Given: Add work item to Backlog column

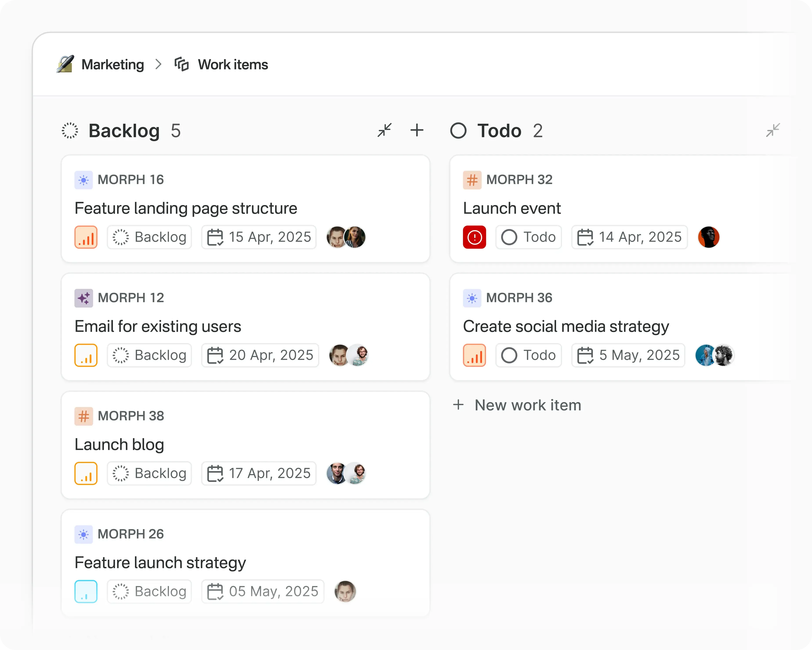Looking at the screenshot, I should point(417,130).
